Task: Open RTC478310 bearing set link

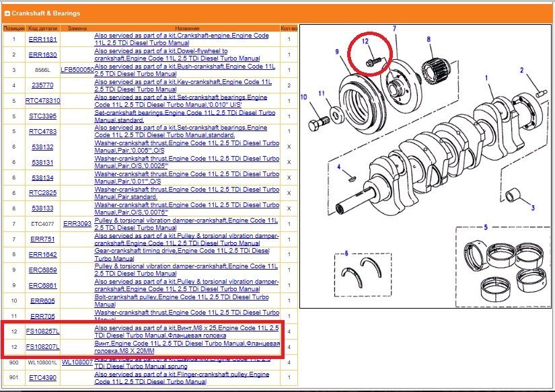Action: [x=42, y=101]
